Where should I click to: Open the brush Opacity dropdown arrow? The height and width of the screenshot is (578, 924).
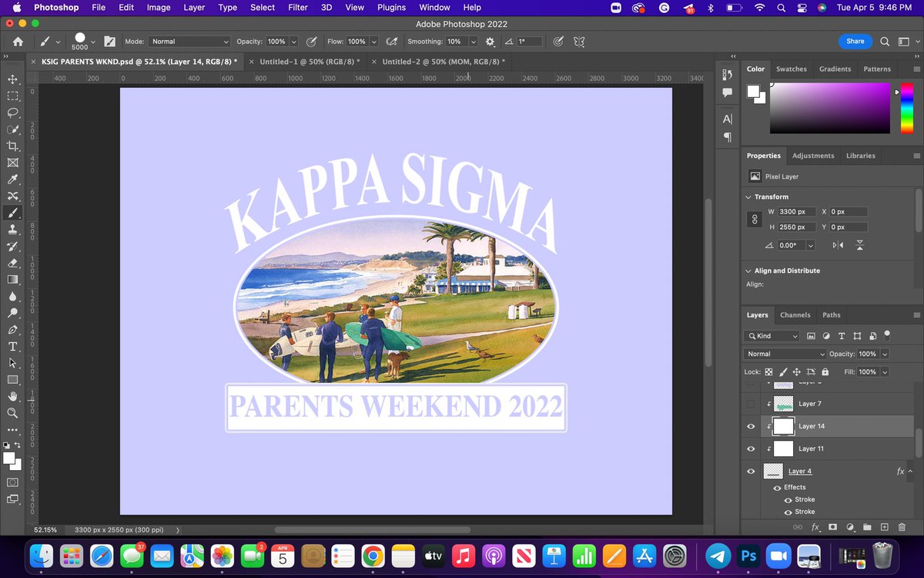[293, 42]
